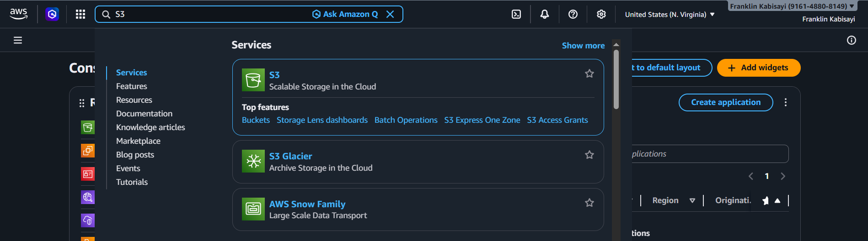Open the Buckets feature link
Viewport: 868px width, 241px height.
[x=256, y=120]
